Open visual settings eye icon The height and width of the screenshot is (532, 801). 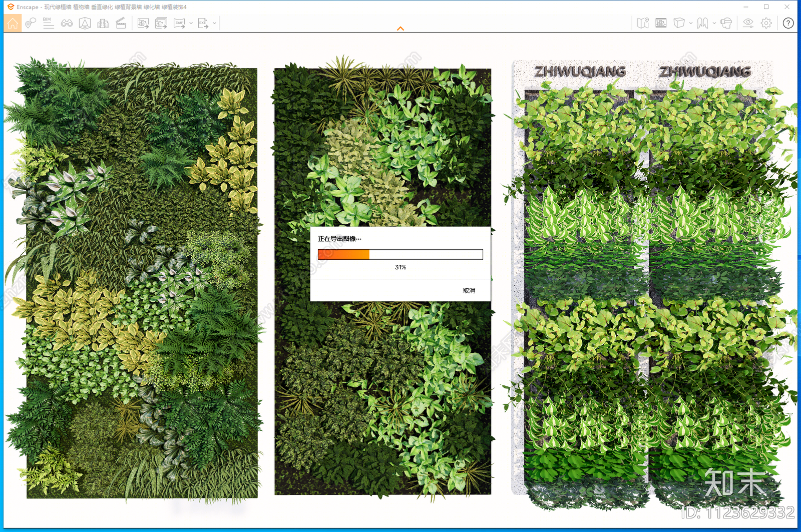point(748,23)
